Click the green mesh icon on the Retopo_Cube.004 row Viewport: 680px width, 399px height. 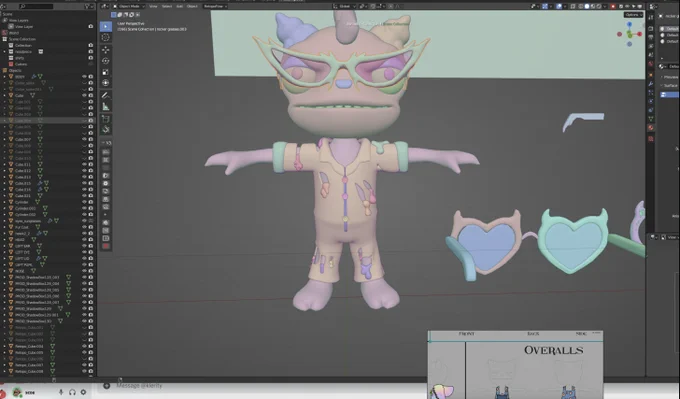pos(52,347)
